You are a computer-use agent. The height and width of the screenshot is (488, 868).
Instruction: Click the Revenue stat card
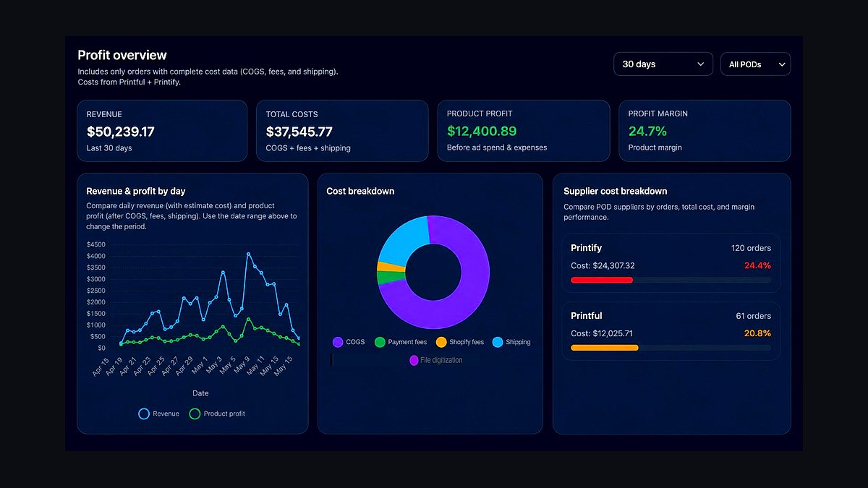coord(162,131)
